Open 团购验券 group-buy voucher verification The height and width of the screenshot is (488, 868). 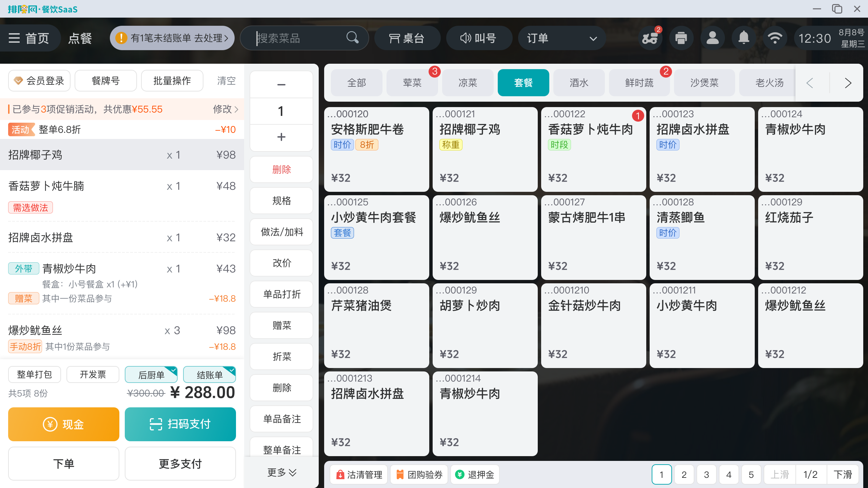pos(419,474)
